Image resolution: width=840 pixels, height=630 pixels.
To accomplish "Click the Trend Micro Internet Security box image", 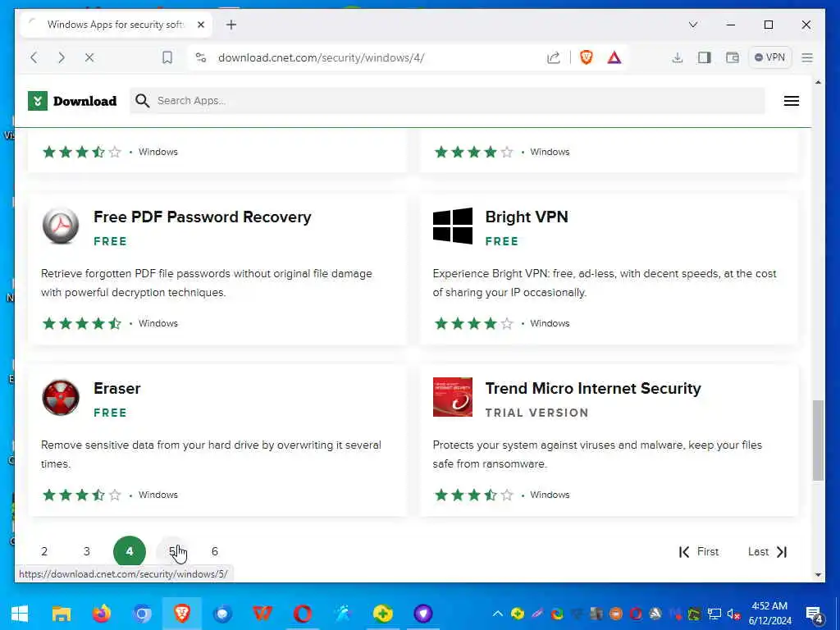I will point(453,397).
